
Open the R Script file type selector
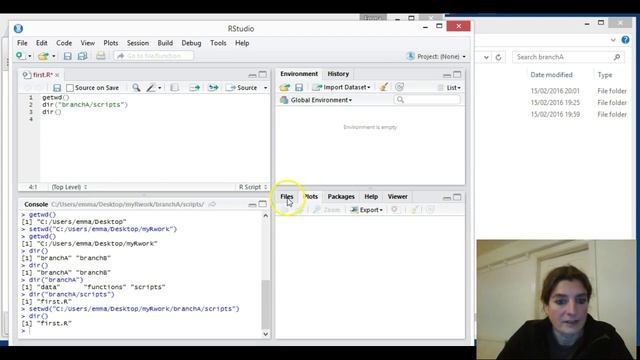252,187
